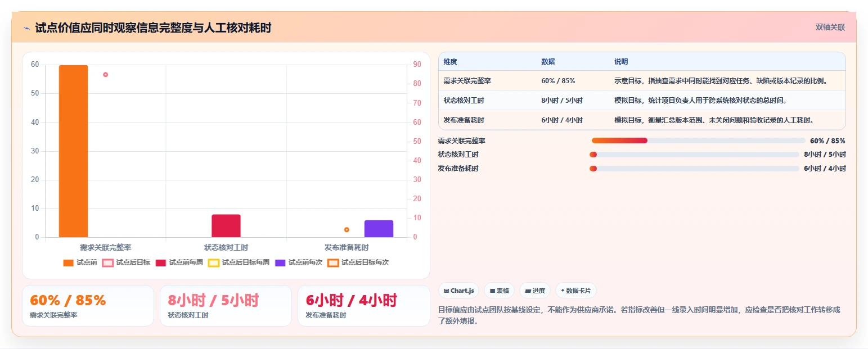Click left axis tick label 60

coord(35,65)
